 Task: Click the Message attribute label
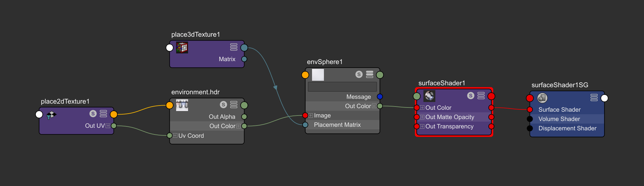tap(359, 97)
